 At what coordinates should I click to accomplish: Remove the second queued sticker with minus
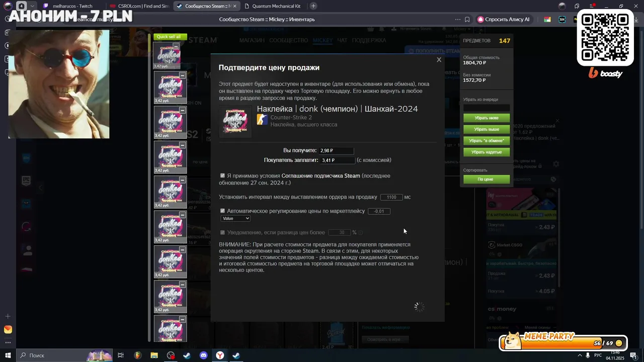tap(183, 75)
